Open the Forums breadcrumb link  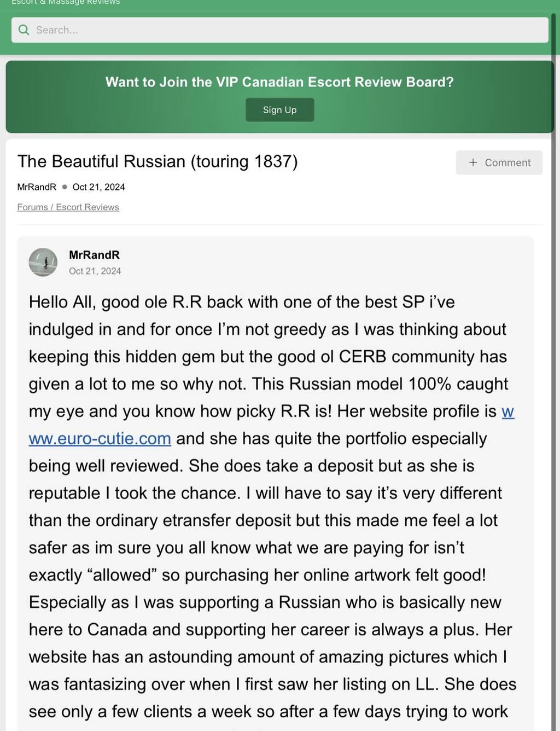point(32,207)
